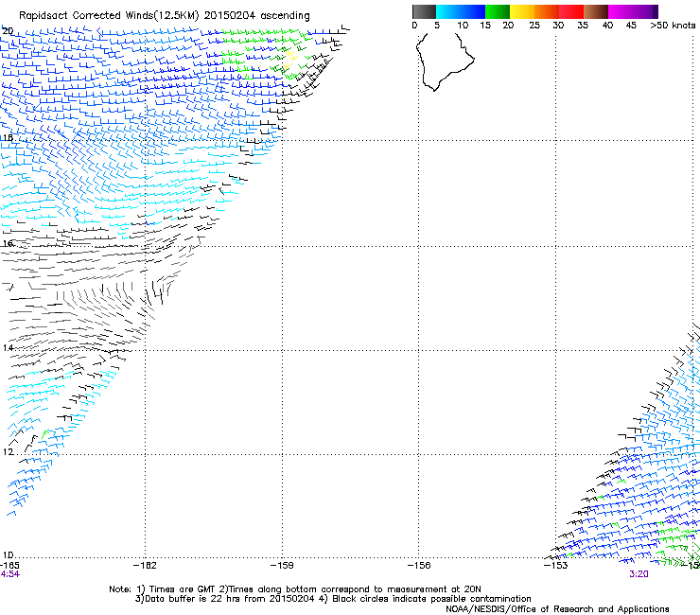Click the latitude label '12'
This screenshot has width=700, height=615.
pos(8,451)
